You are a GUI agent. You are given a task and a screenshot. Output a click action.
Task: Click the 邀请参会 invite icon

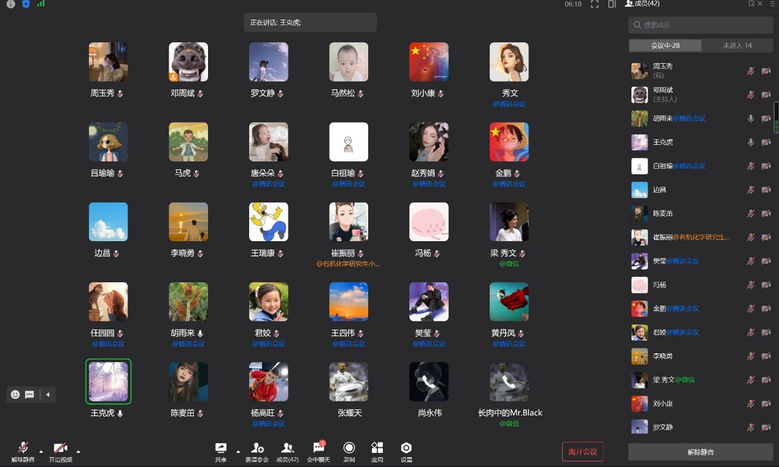pyautogui.click(x=258, y=449)
